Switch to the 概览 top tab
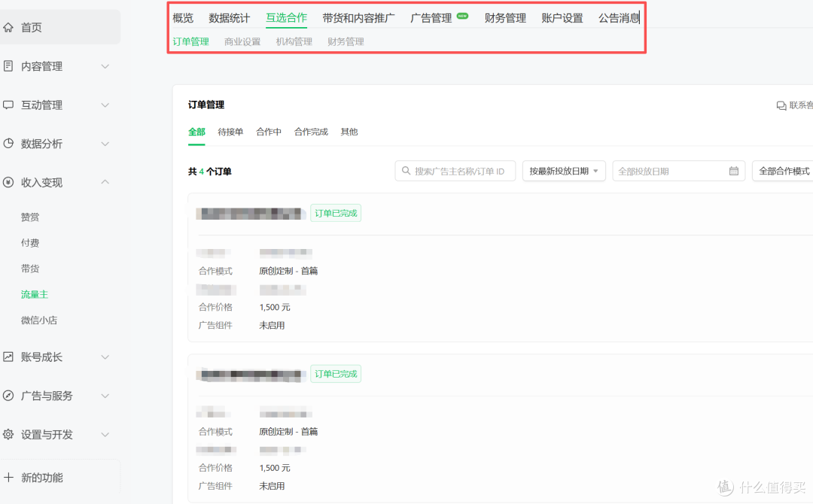This screenshot has height=504, width=813. pyautogui.click(x=183, y=18)
